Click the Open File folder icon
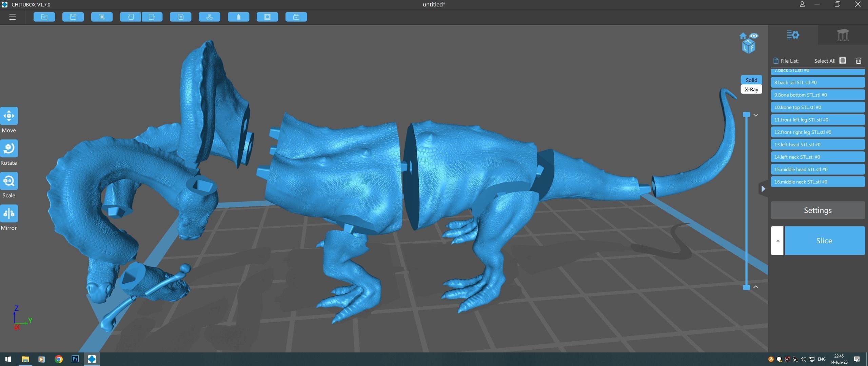The height and width of the screenshot is (366, 868). (44, 17)
